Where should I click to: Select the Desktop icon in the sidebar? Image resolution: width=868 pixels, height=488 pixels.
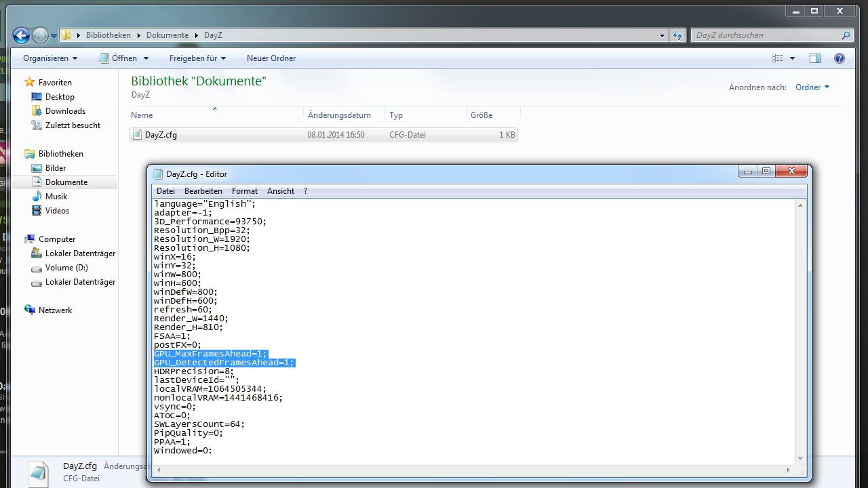[x=37, y=97]
